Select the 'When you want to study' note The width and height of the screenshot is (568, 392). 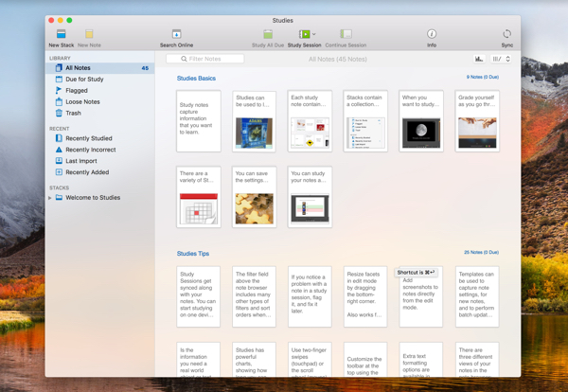[x=421, y=121]
